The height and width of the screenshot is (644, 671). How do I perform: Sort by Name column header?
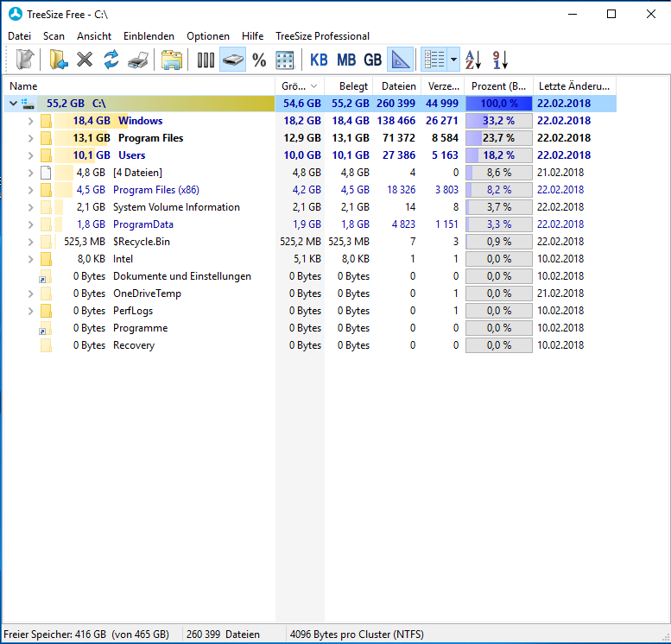139,86
